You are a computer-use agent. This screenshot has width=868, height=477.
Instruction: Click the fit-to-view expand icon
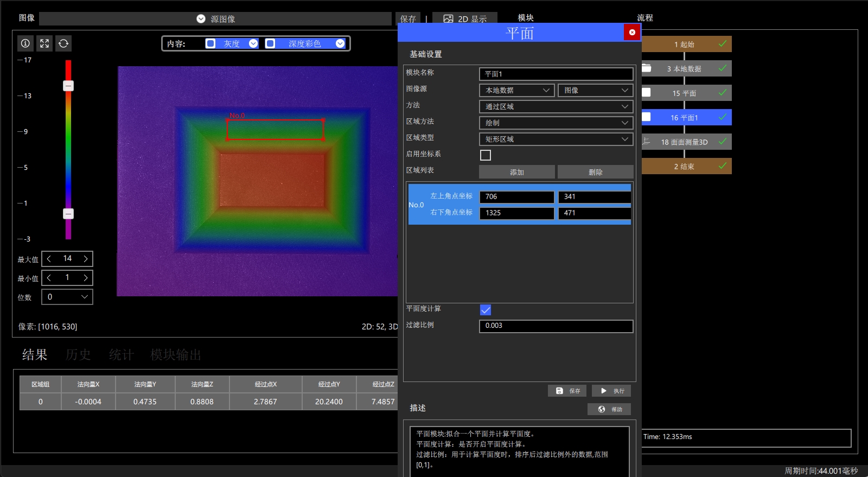coord(44,43)
